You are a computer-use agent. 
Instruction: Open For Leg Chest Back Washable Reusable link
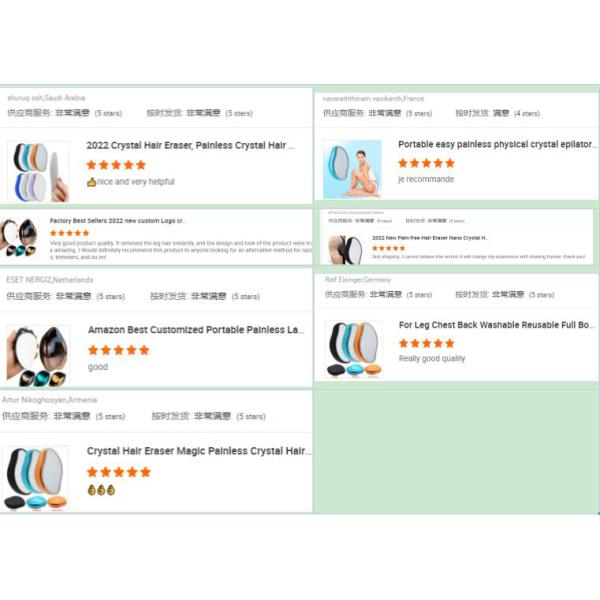point(496,325)
